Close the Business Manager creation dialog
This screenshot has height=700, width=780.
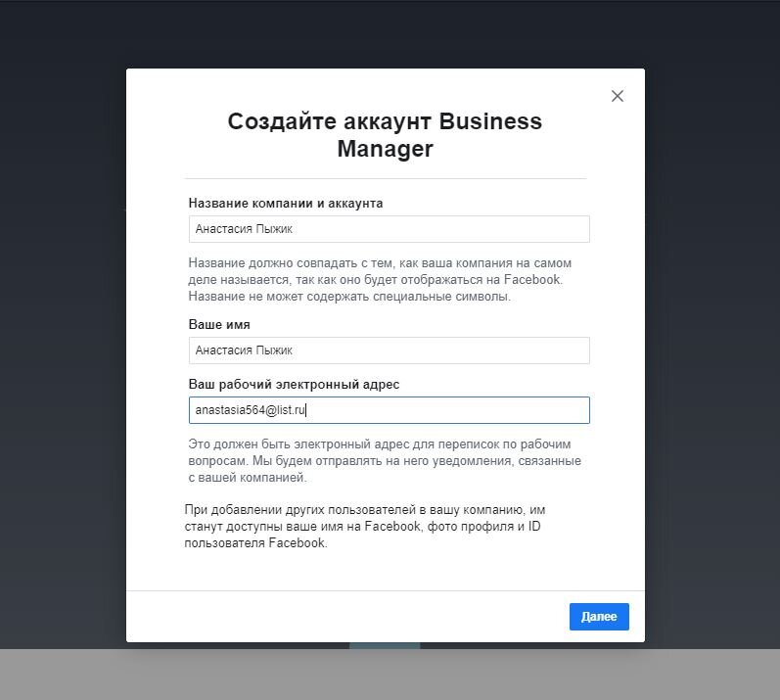click(x=617, y=96)
